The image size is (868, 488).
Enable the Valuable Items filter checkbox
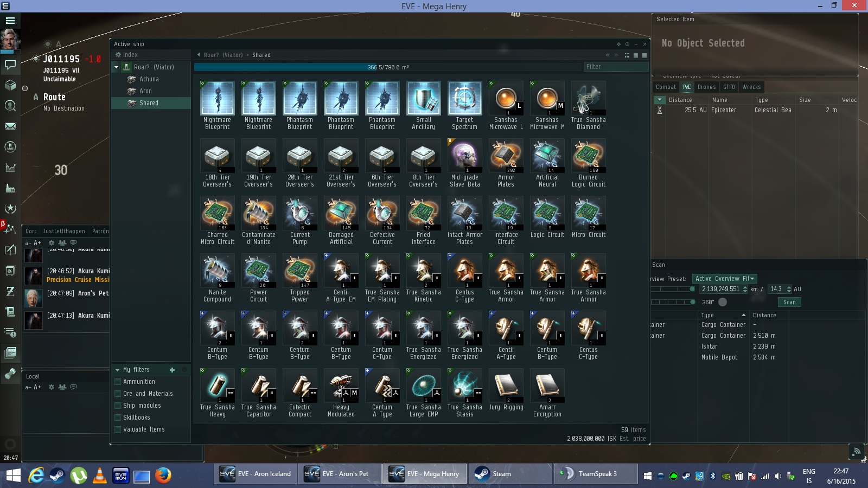118,429
